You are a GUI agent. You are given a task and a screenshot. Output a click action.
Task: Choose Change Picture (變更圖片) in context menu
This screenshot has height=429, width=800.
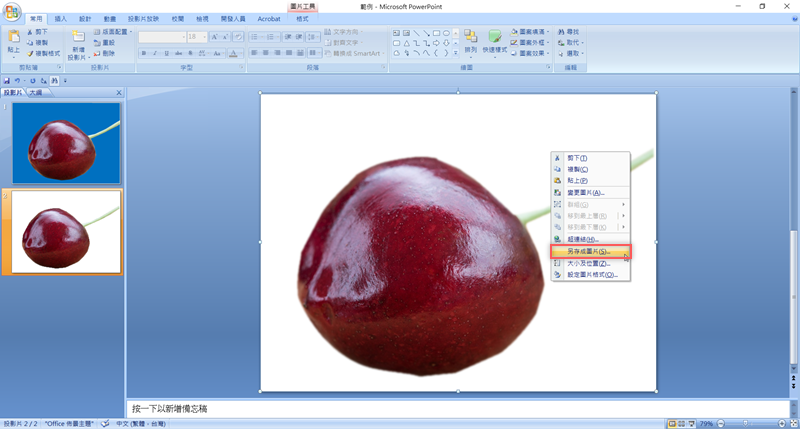[x=585, y=192]
